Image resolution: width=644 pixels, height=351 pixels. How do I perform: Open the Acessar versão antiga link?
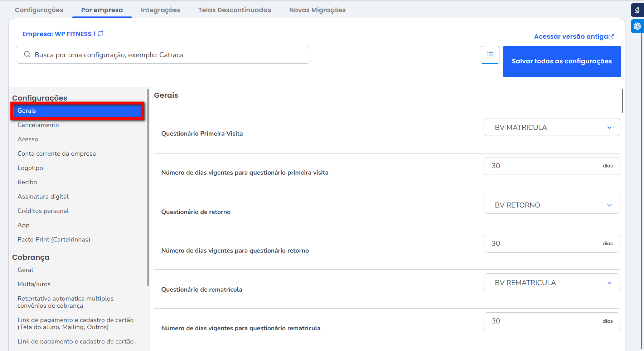click(x=571, y=36)
